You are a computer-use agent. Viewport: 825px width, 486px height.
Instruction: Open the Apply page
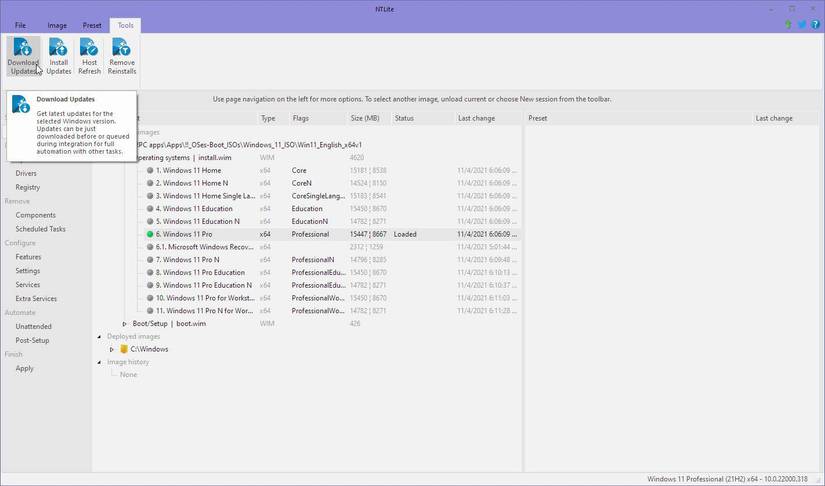tap(24, 369)
